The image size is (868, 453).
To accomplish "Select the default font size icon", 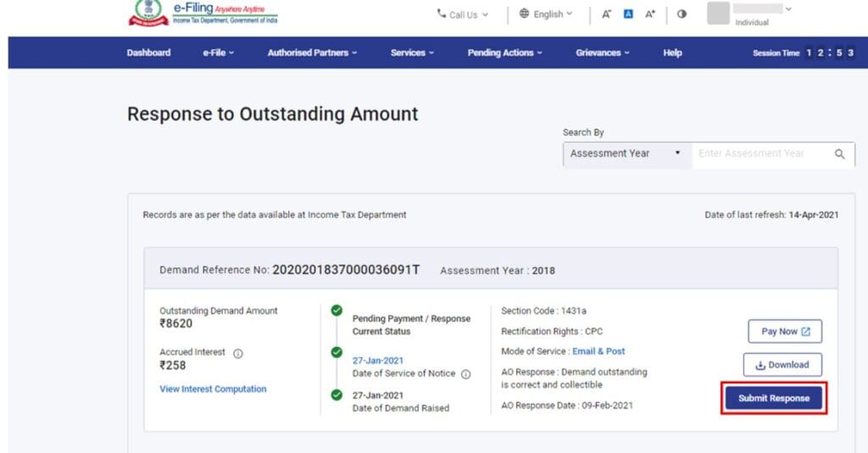I will click(628, 14).
